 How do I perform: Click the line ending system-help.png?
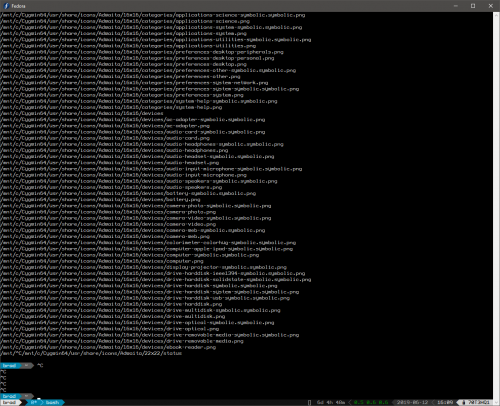point(111,107)
